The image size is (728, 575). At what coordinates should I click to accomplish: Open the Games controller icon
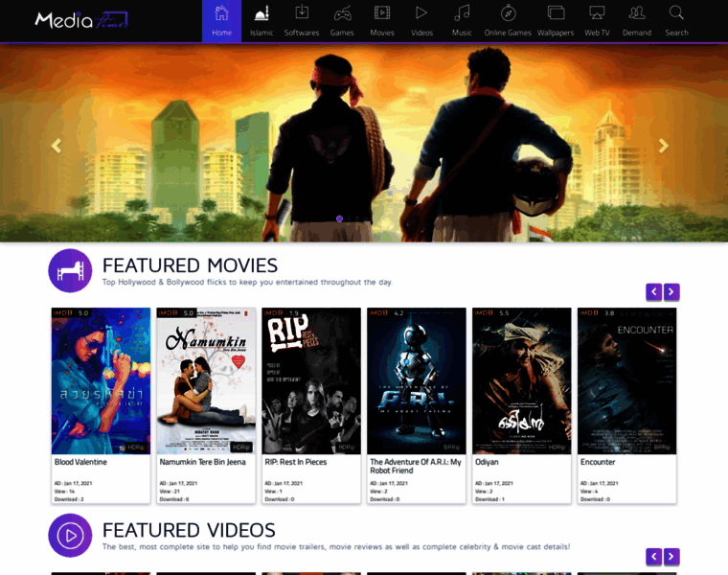point(342,13)
